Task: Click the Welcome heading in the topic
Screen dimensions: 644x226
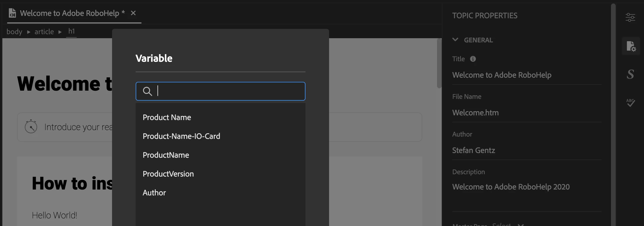Action: point(65,84)
